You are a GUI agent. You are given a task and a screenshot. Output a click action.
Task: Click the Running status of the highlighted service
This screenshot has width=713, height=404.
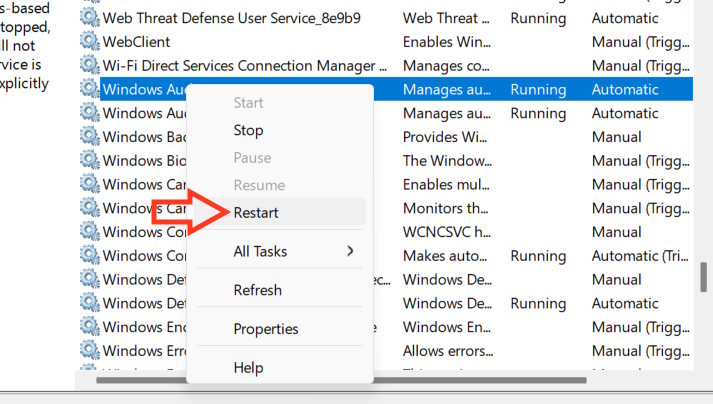tap(538, 89)
